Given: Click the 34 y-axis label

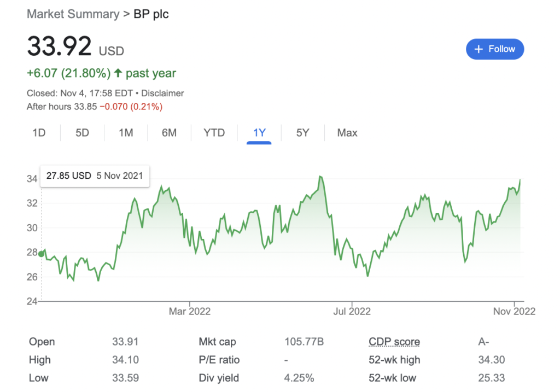Looking at the screenshot, I should pyautogui.click(x=32, y=179).
